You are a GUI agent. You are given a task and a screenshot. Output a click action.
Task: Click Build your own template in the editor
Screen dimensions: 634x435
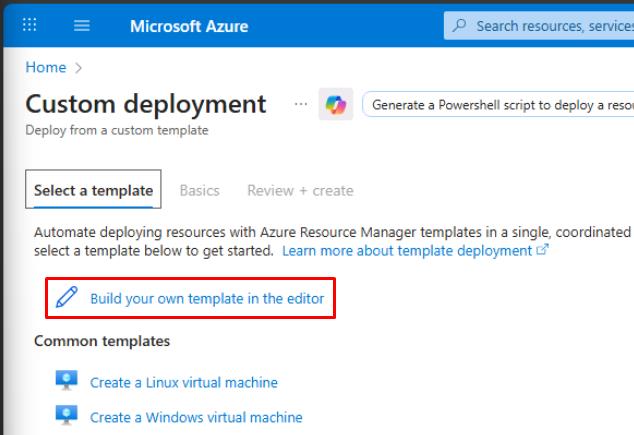pos(207,298)
